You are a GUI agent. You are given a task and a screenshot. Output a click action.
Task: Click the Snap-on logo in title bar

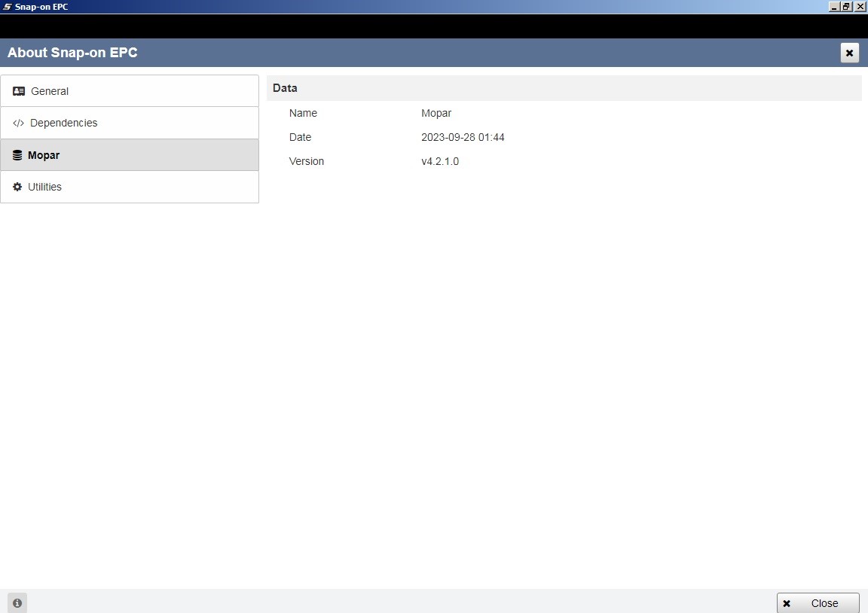click(8, 7)
